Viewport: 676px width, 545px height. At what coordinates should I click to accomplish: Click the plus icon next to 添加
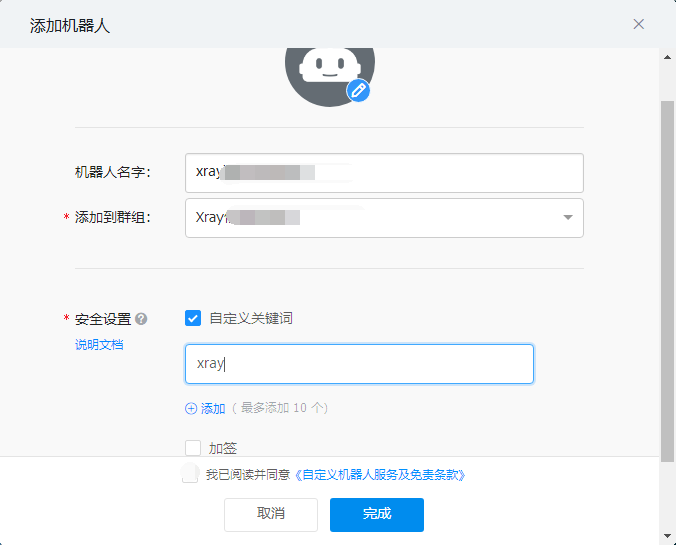pyautogui.click(x=191, y=408)
